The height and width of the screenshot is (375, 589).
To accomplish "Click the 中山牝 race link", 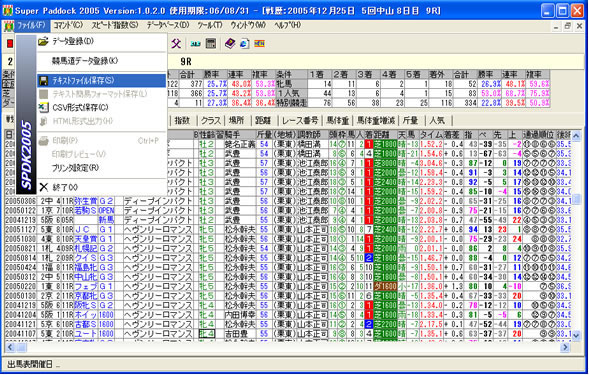I will pos(86,277).
